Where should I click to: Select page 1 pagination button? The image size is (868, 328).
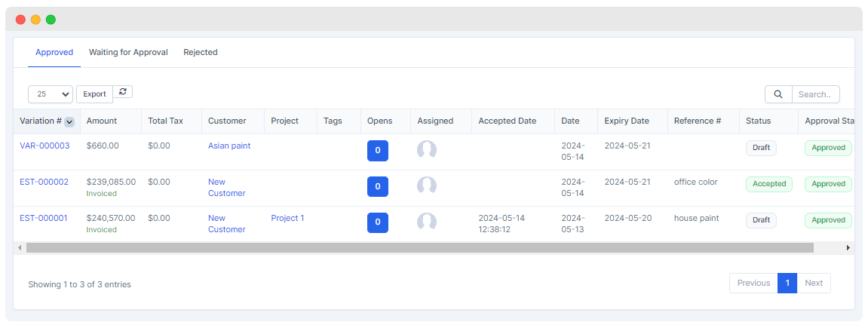pos(787,283)
